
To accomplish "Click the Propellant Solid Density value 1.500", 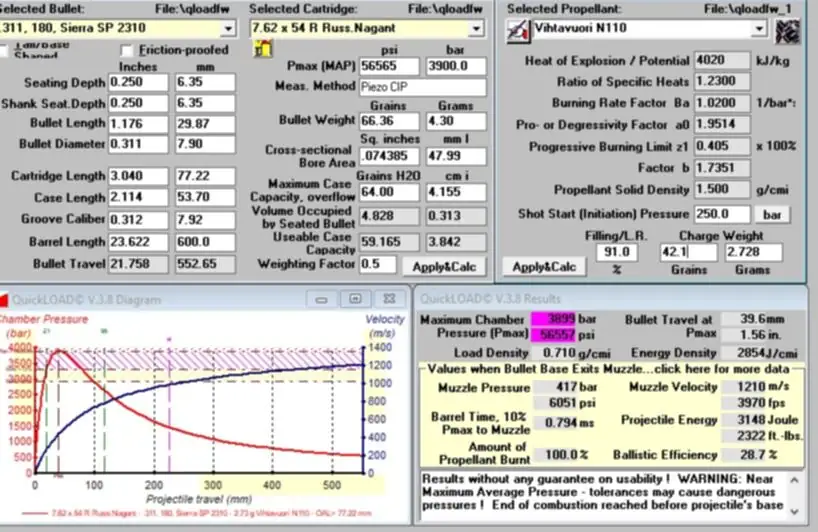I will pyautogui.click(x=722, y=190).
